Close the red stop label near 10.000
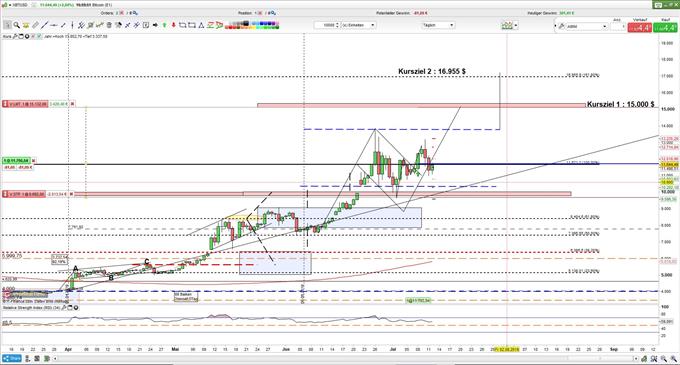The height and width of the screenshot is (365, 680). (x=71, y=194)
